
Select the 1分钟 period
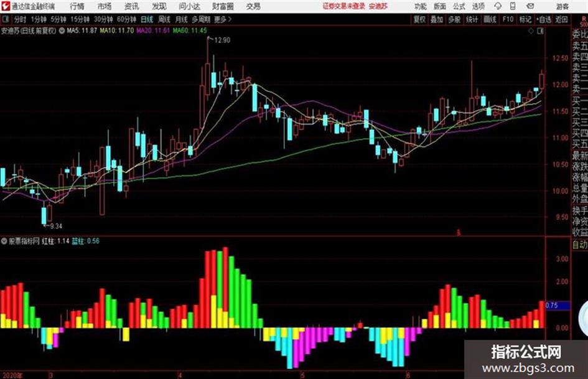[x=38, y=19]
